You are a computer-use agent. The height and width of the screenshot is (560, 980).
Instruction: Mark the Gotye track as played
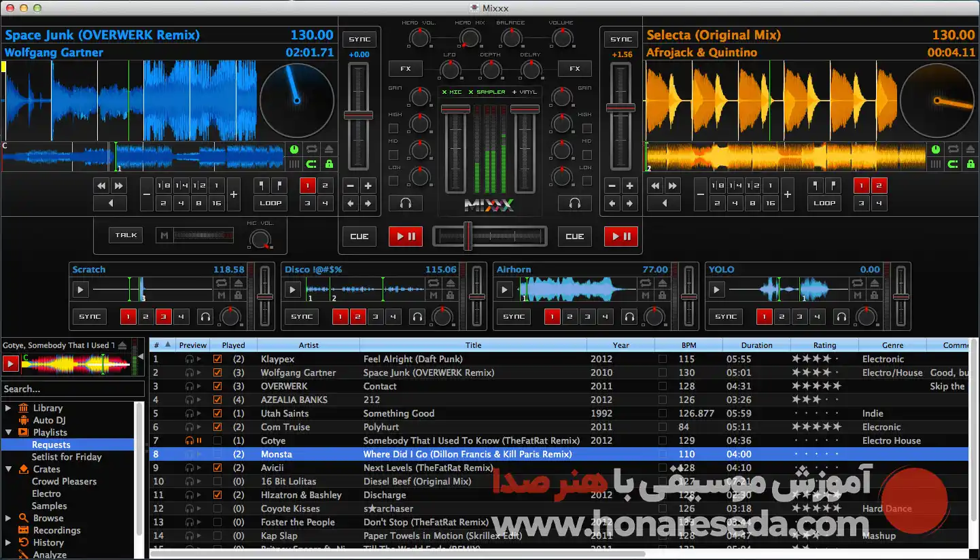click(217, 440)
